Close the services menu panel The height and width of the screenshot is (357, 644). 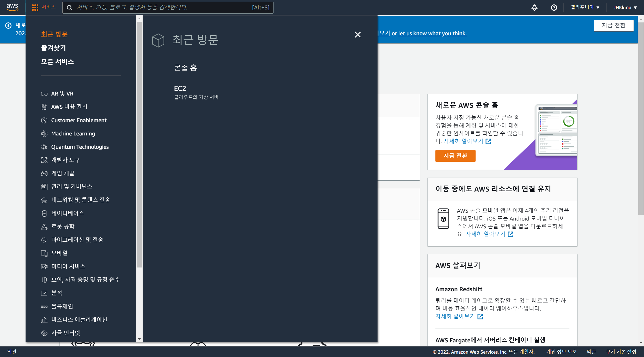[358, 35]
